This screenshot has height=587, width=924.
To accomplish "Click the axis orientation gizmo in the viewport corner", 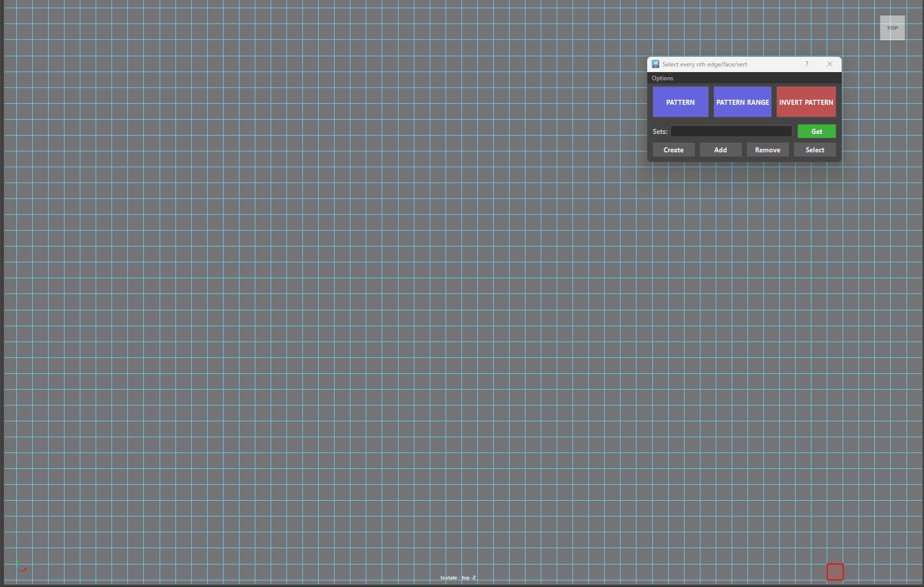I will (x=21, y=566).
